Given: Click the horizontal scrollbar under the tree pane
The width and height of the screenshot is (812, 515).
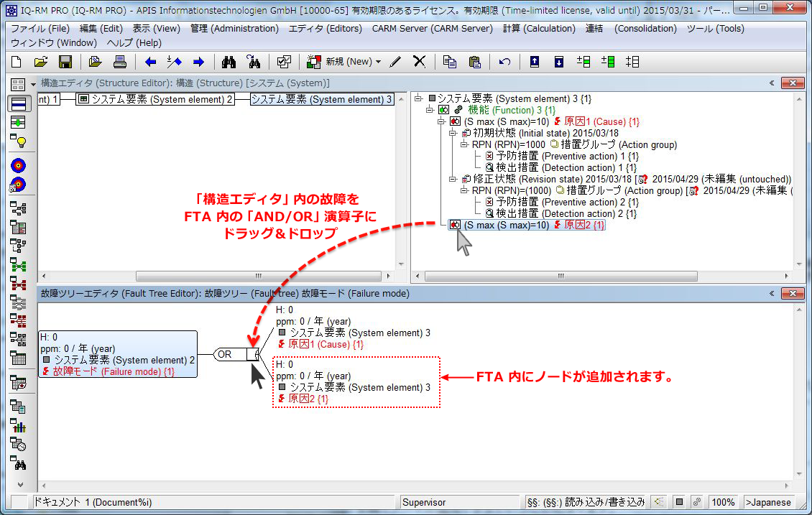Looking at the screenshot, I should pyautogui.click(x=560, y=277).
